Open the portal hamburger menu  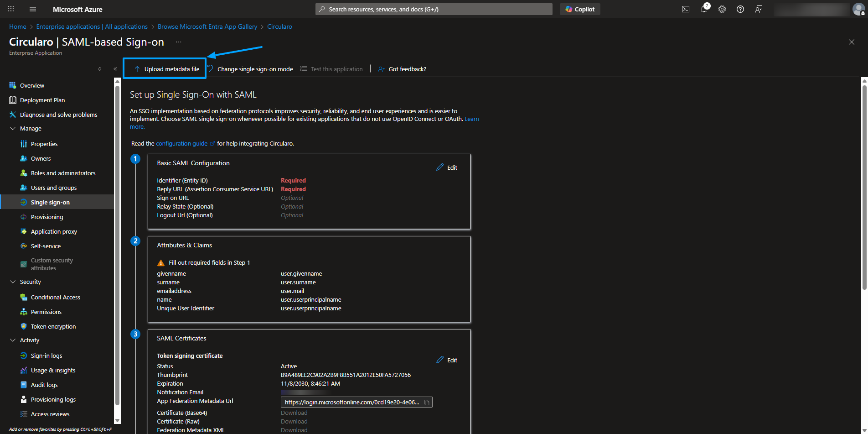tap(32, 9)
